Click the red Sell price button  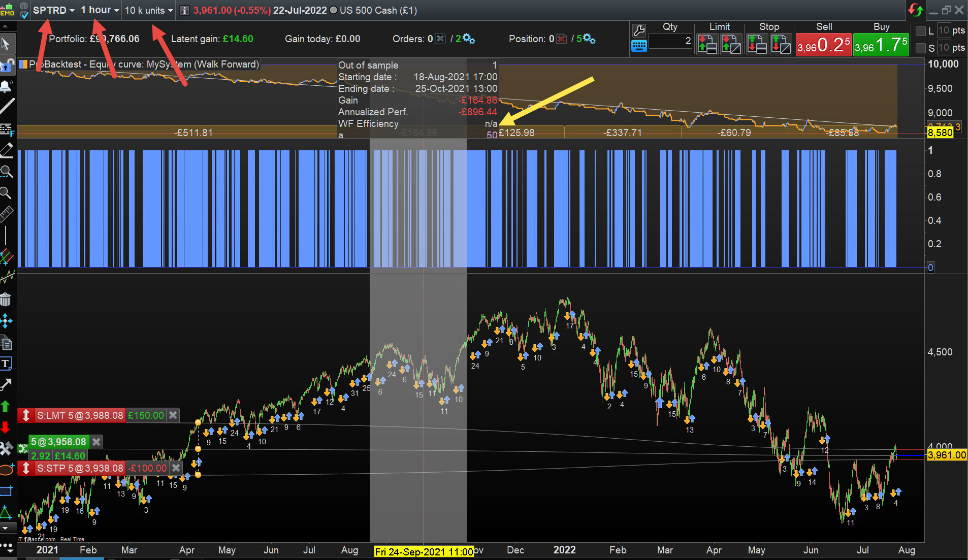(823, 45)
